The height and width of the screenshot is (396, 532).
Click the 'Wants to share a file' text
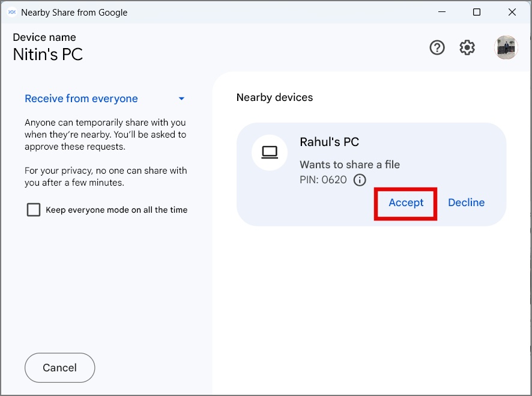(x=349, y=165)
